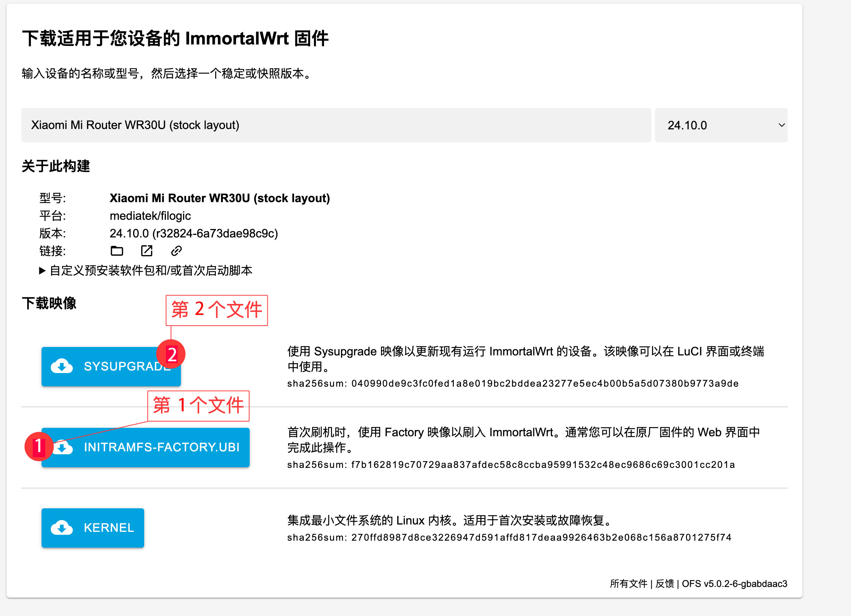The height and width of the screenshot is (616, 851).
Task: Click the 第 2 个文件 annotation label
Action: 217,310
